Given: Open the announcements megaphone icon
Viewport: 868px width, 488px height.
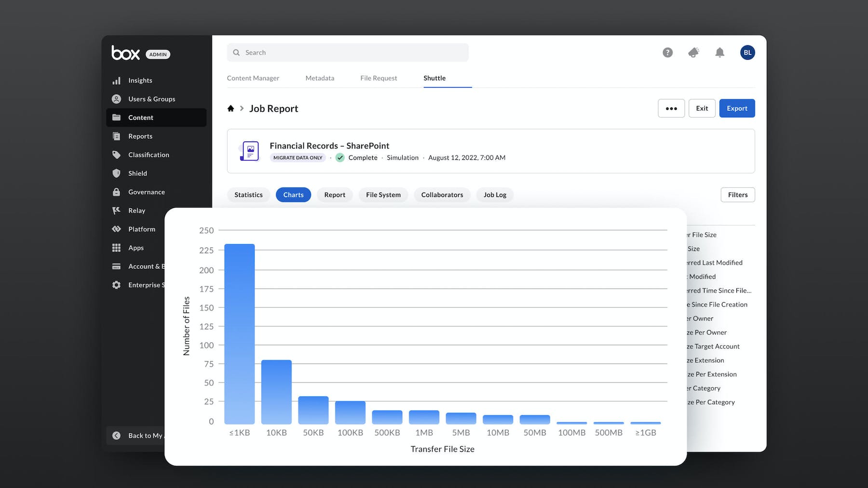Looking at the screenshot, I should (693, 53).
